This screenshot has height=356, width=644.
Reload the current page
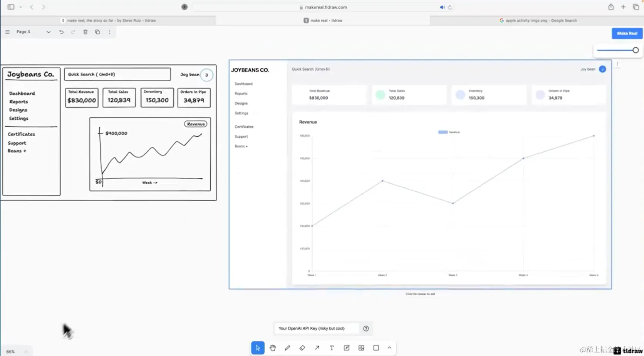(449, 7)
